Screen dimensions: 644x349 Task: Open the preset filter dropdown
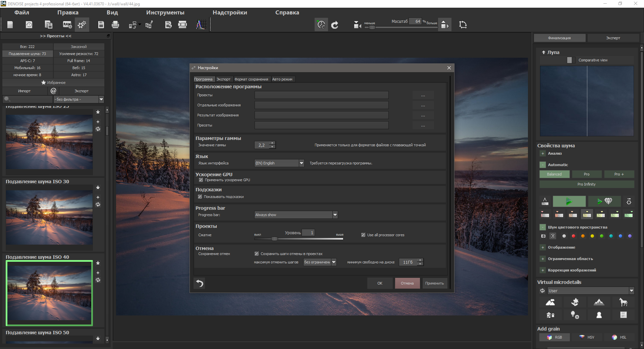(x=79, y=99)
